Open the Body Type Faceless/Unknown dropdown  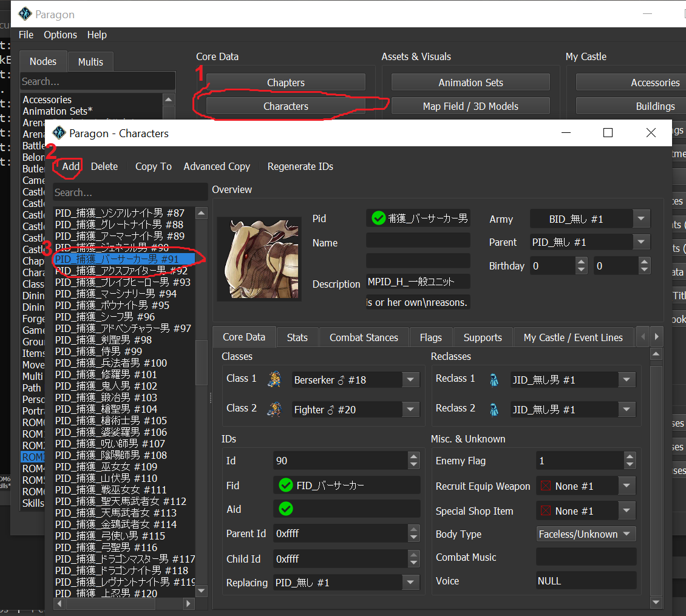[586, 534]
